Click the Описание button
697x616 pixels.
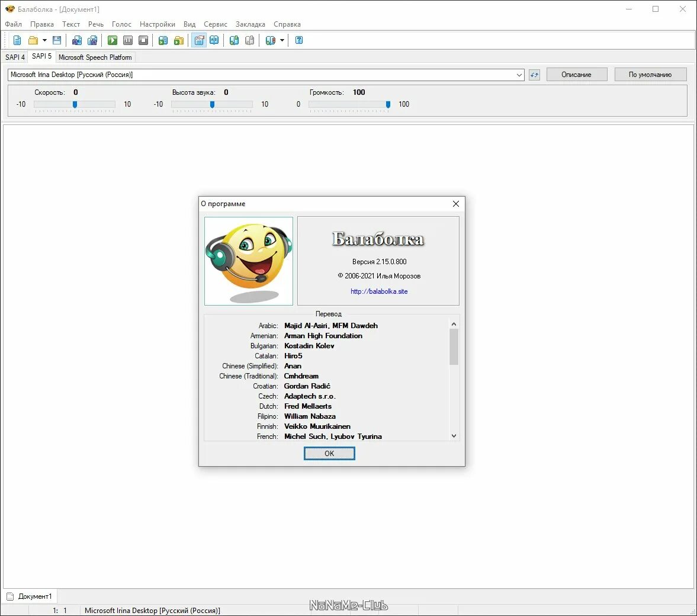(577, 75)
